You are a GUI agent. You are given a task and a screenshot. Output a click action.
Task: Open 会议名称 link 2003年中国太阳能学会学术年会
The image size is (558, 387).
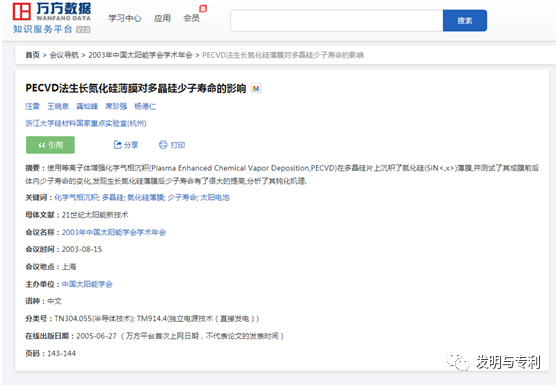point(114,232)
